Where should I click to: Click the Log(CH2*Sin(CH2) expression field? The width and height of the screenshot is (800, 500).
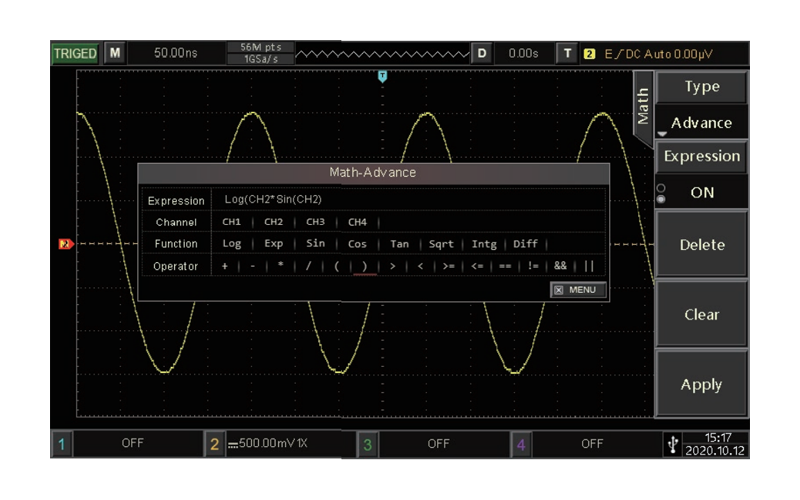408,199
